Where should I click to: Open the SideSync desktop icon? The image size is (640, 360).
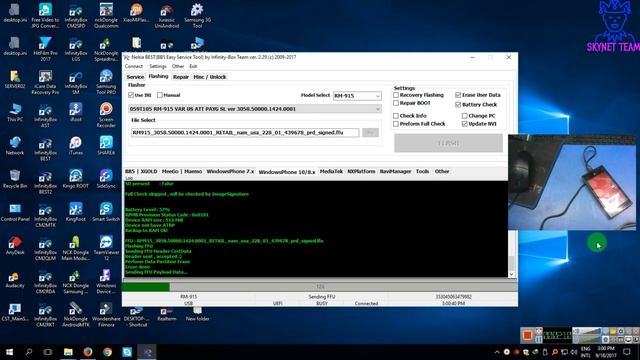pyautogui.click(x=106, y=179)
